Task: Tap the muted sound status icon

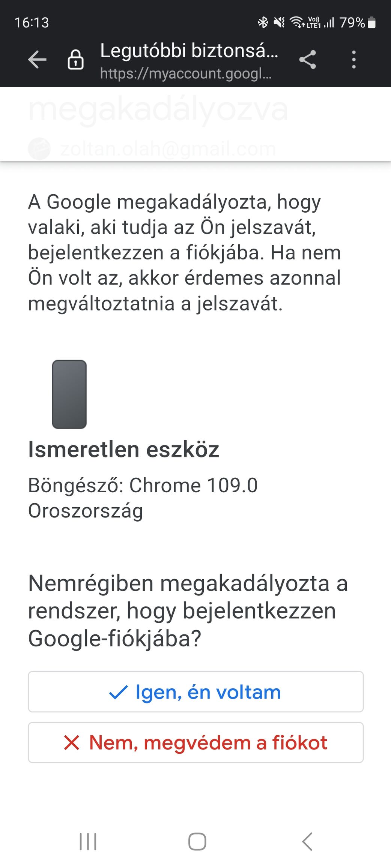Action: click(279, 22)
